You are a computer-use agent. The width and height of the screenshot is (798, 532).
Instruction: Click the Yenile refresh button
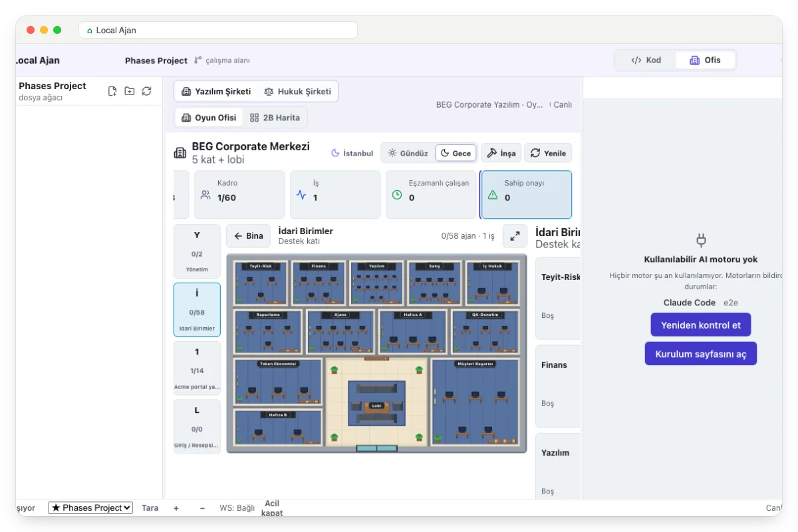click(x=548, y=153)
